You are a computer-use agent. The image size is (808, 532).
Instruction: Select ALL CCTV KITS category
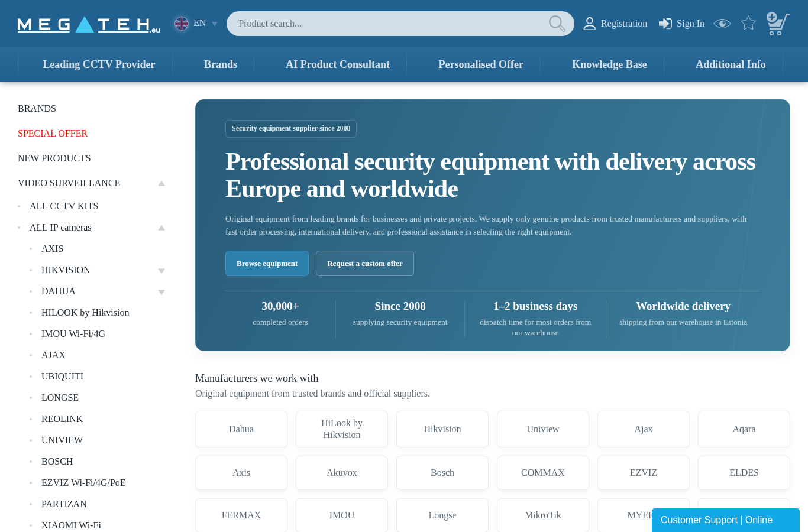pyautogui.click(x=64, y=206)
